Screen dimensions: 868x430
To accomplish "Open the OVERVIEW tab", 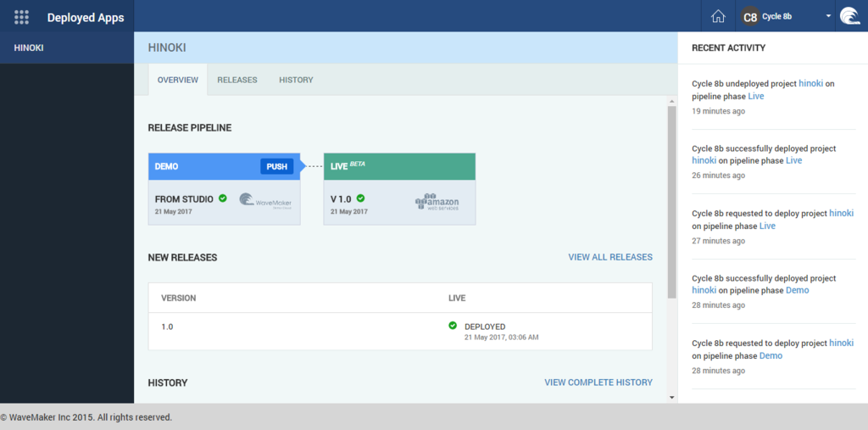I will pos(178,80).
